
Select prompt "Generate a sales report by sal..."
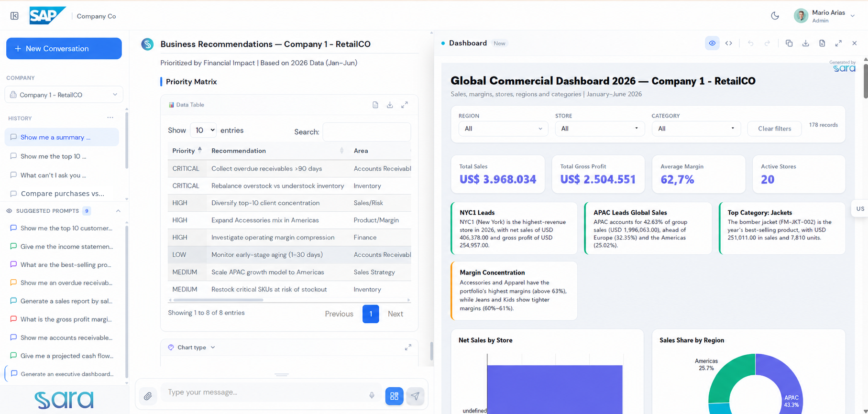[62, 301]
